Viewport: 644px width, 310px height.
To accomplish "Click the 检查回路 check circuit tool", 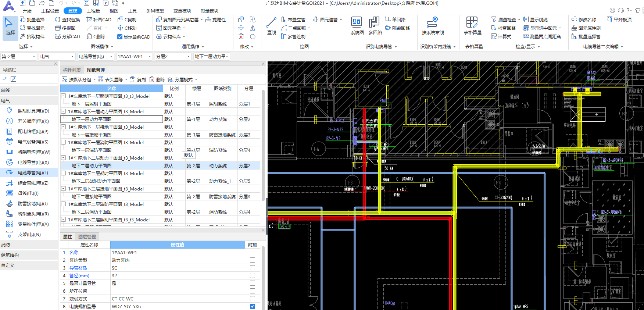I will click(504, 28).
